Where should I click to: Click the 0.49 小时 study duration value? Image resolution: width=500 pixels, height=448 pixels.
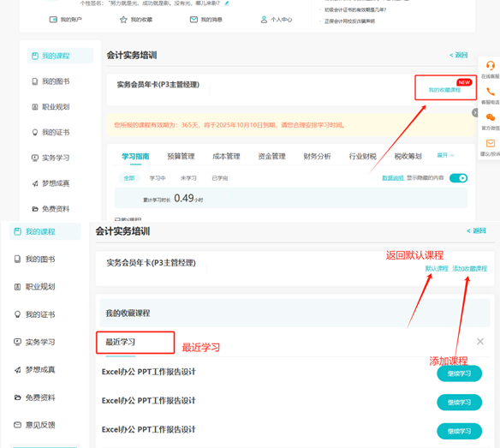click(188, 199)
